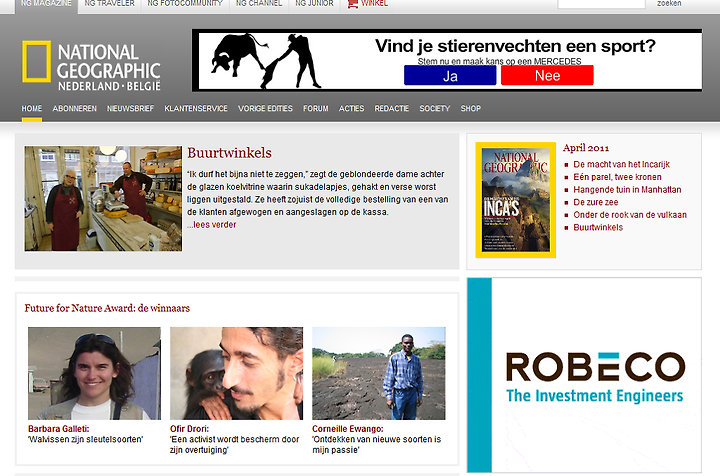Open Nieuwsbrief menu item
The width and height of the screenshot is (720, 476).
(x=130, y=109)
